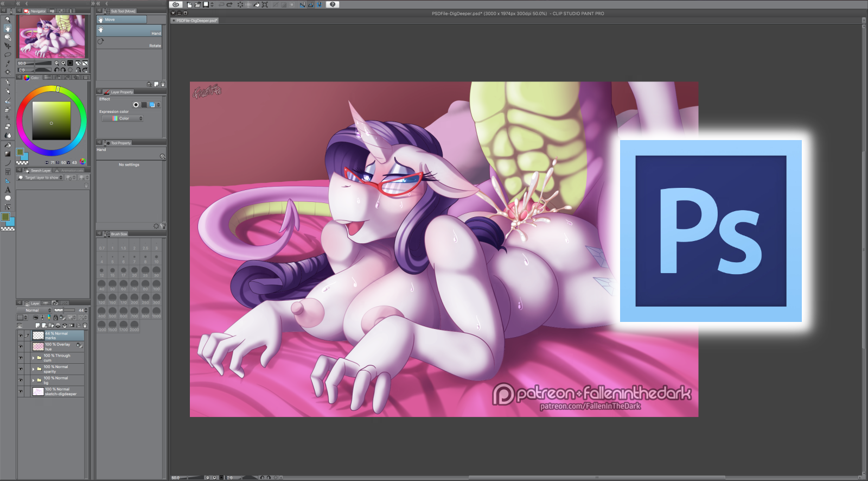Select the Text tool

pos(8,189)
